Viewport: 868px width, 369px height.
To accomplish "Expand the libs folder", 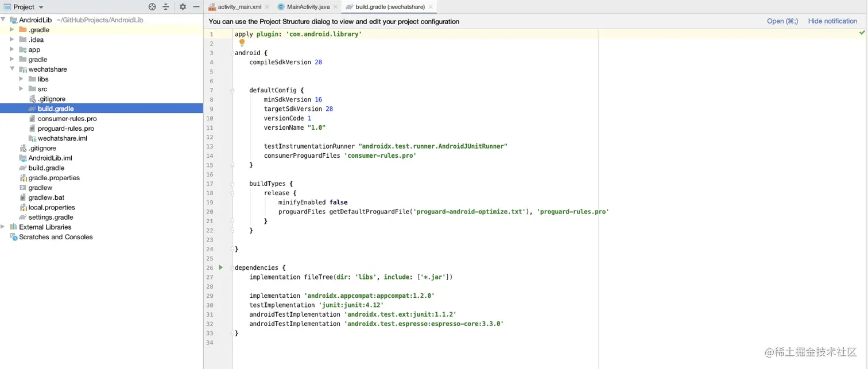I will 21,79.
